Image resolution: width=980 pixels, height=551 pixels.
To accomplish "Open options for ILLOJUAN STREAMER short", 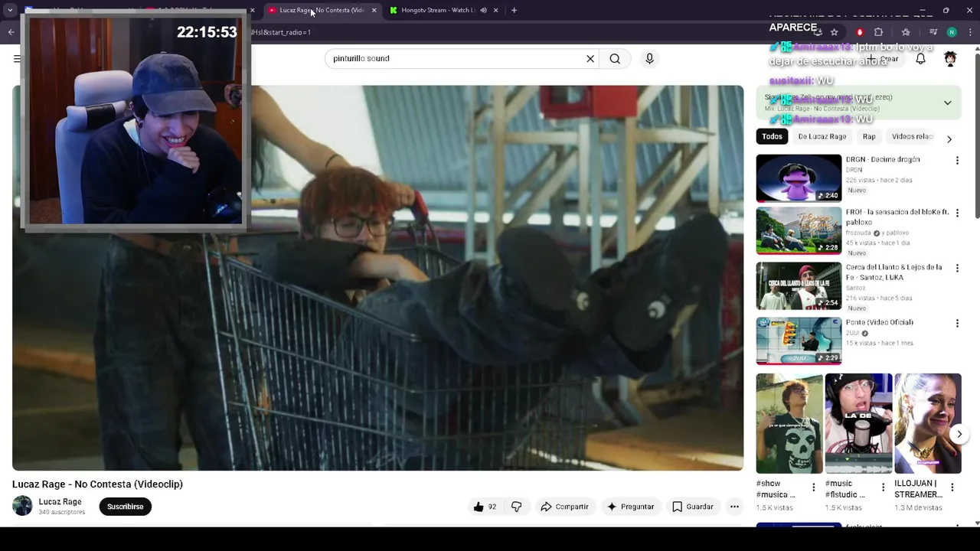I will [952, 487].
